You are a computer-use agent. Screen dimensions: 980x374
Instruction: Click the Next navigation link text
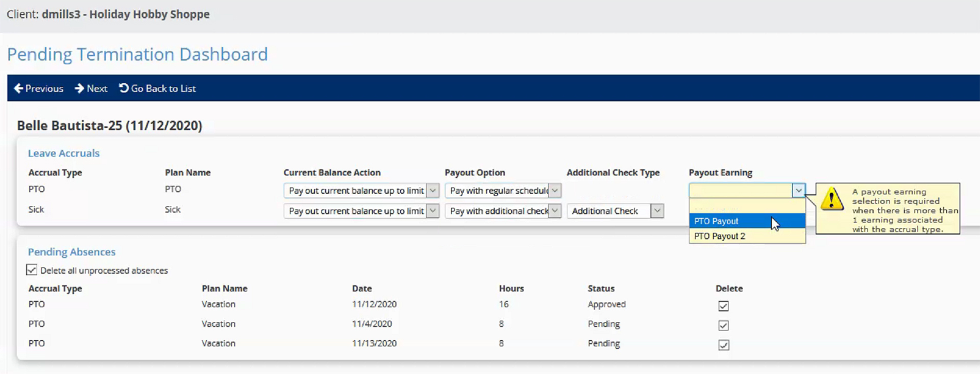(97, 88)
